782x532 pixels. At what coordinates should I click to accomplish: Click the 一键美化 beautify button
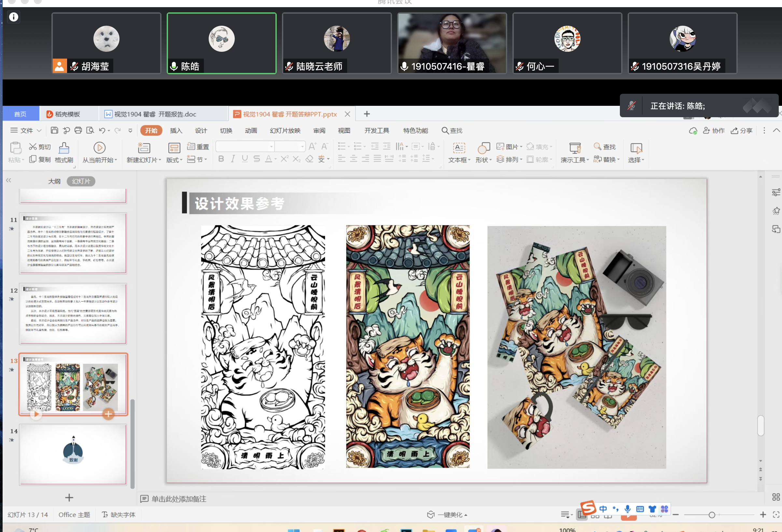point(447,514)
